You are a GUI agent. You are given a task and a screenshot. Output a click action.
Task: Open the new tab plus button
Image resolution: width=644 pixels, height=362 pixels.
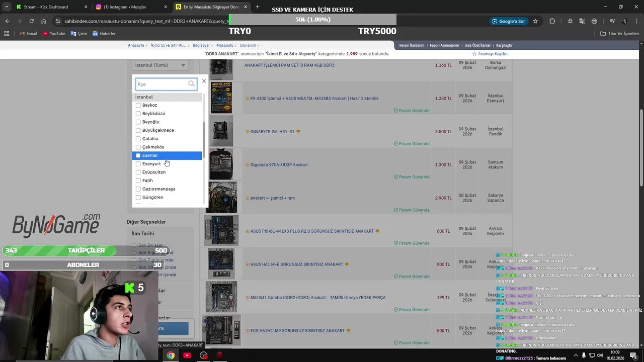[x=258, y=7]
